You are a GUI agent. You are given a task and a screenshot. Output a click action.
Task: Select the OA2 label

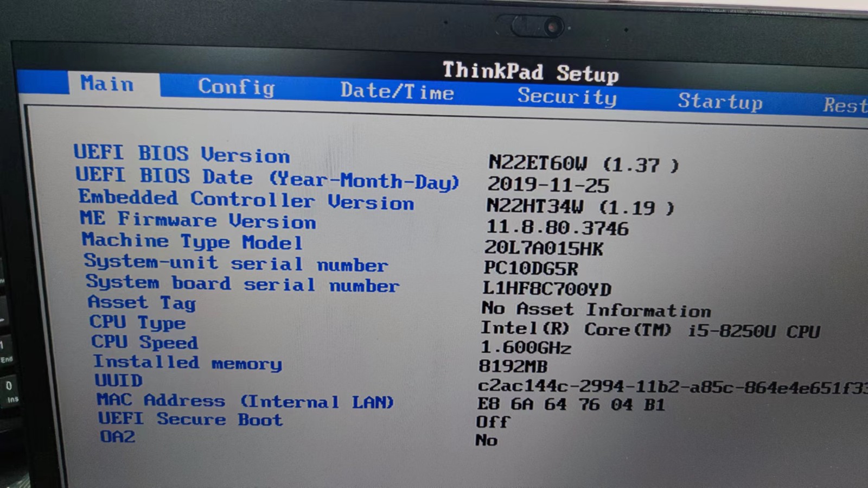(x=117, y=436)
